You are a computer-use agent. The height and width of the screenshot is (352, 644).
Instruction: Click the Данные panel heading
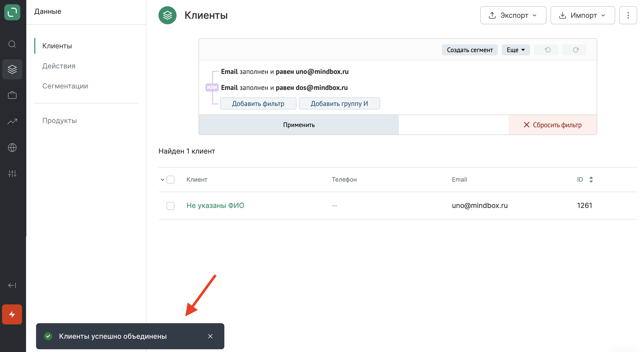pyautogui.click(x=48, y=11)
